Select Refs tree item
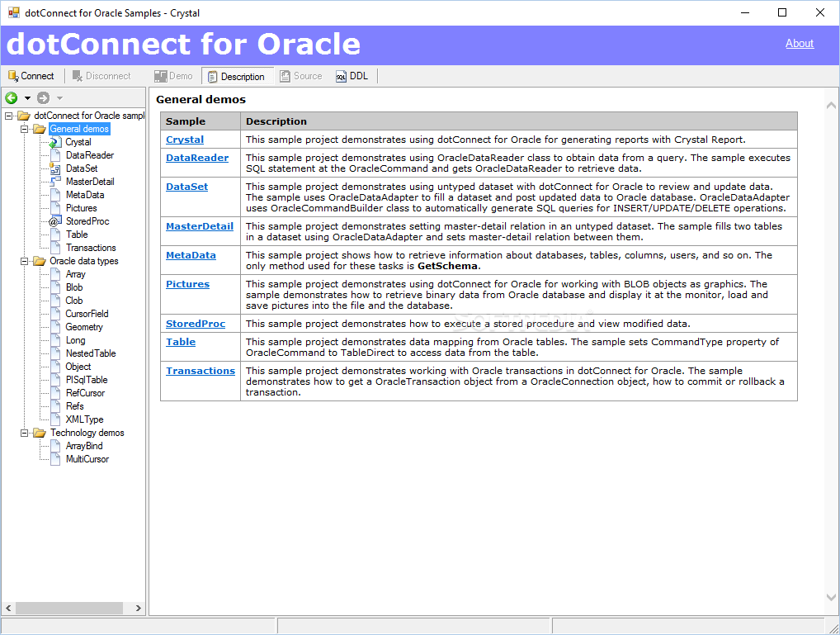Image resolution: width=840 pixels, height=635 pixels. click(x=74, y=406)
